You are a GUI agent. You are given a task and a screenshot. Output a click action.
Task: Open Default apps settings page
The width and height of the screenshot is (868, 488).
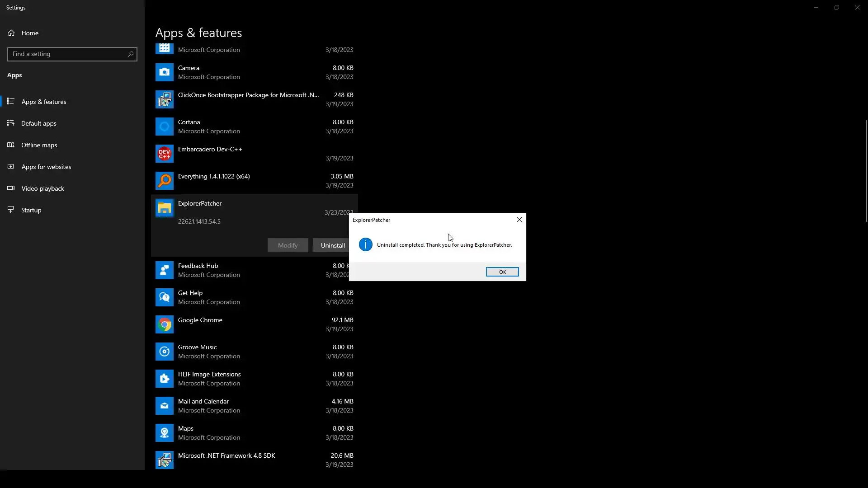39,123
